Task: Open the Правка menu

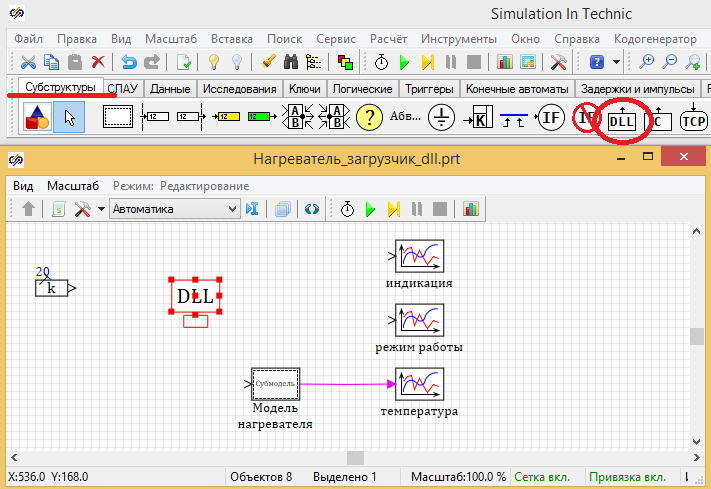Action: (77, 39)
